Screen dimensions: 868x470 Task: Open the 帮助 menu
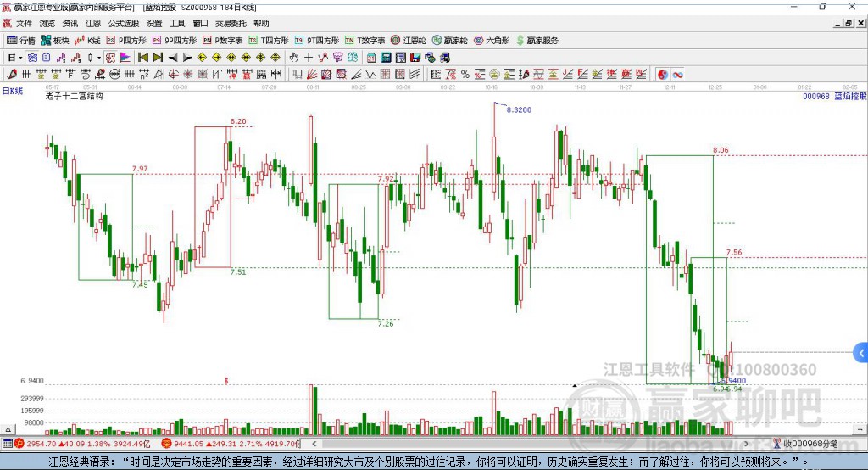tap(261, 23)
